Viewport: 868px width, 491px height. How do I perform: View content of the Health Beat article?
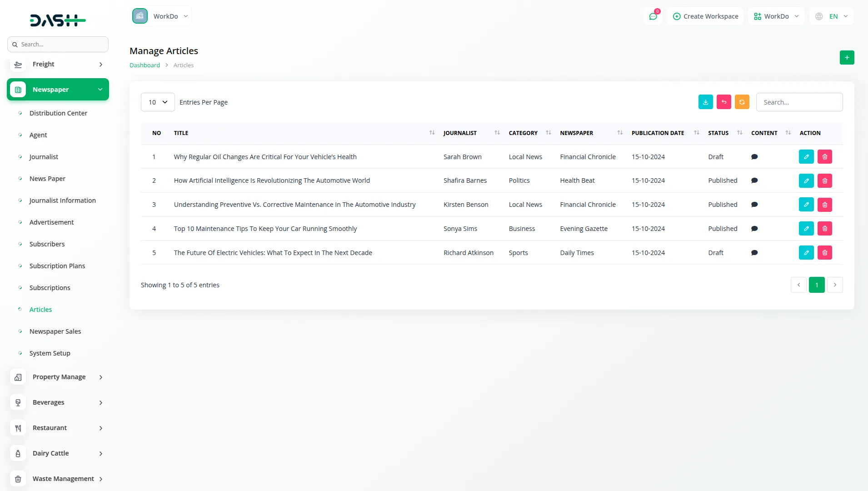754,180
